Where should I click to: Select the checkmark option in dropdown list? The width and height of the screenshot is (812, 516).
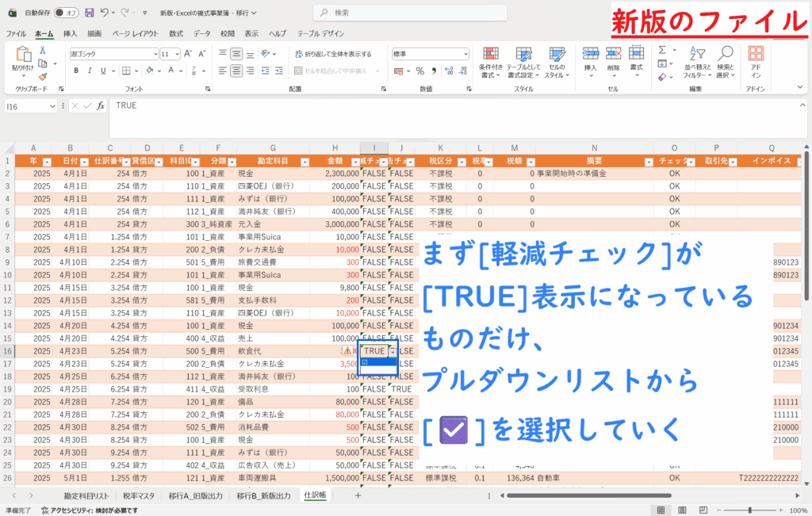pyautogui.click(x=365, y=362)
